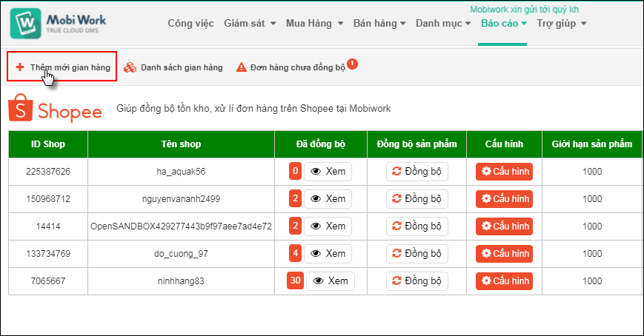Viewport: 644px width, 336px height.
Task: Click shop name OpenSANDBOX429277443b9f97aee7ad4e72
Action: pos(181,226)
